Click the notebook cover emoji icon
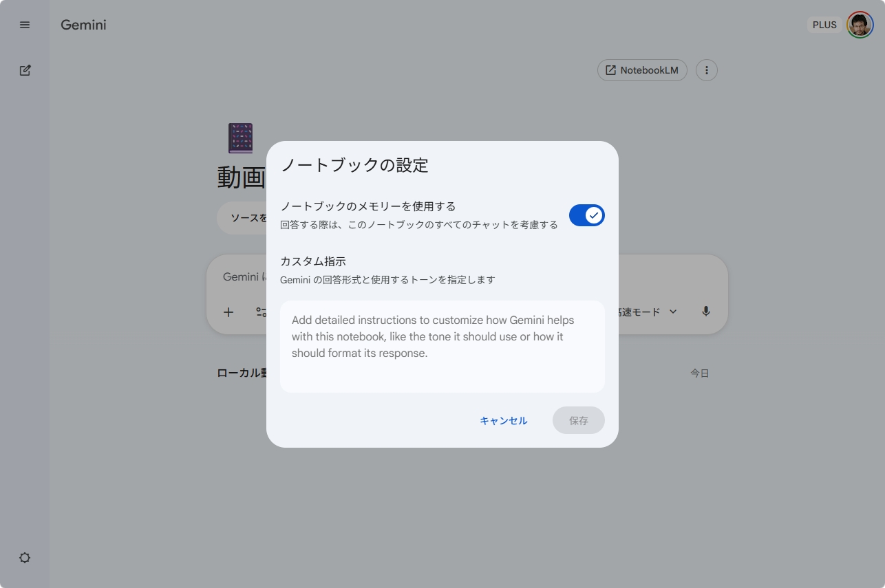Viewport: 885px width, 588px height. click(240, 138)
